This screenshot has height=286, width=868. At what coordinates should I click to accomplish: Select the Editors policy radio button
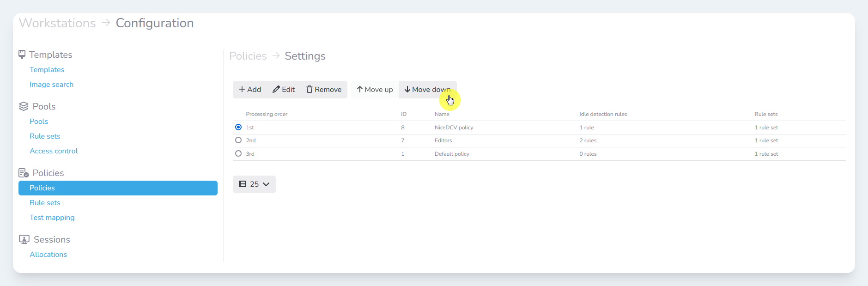point(238,140)
